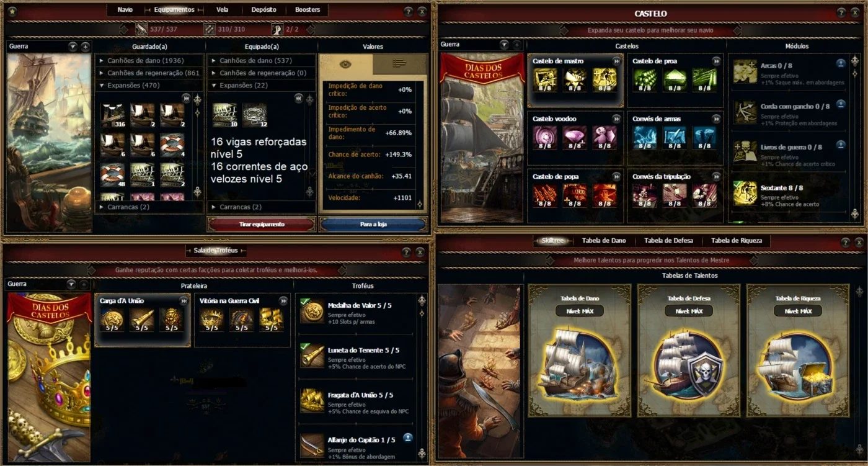Switch to the list values view
This screenshot has width=868, height=466.
tap(399, 64)
